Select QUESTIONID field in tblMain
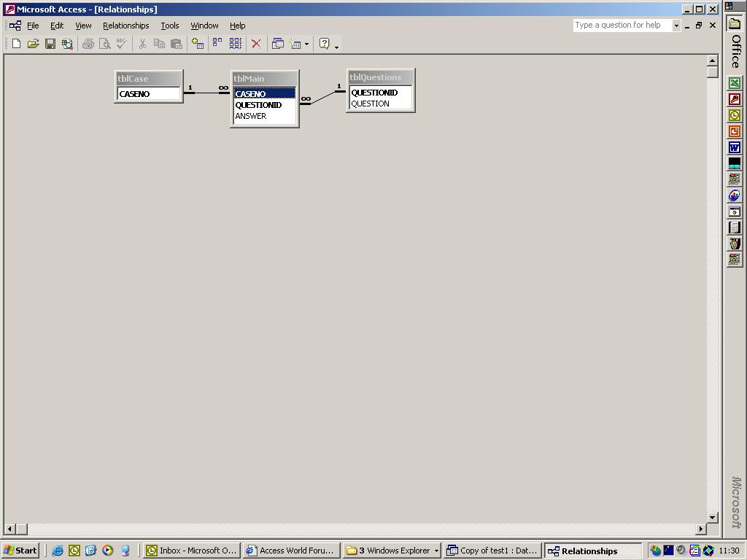Viewport: 747px width, 560px height. click(264, 105)
